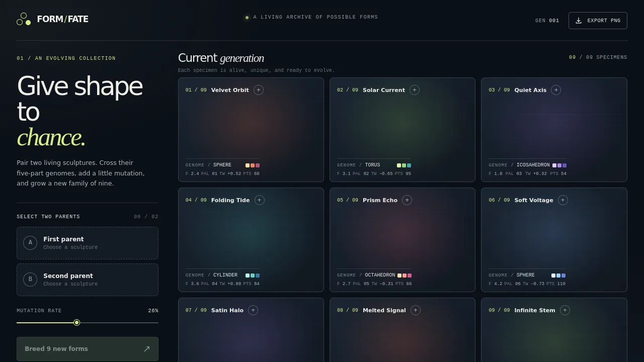
Task: Adjust the mutation rate slider handle
Action: click(x=76, y=323)
